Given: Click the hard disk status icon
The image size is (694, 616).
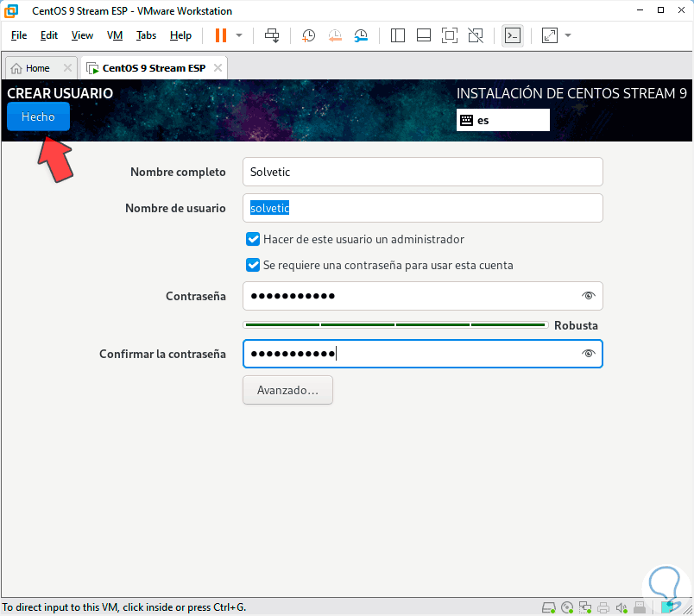Looking at the screenshot, I should [x=549, y=607].
